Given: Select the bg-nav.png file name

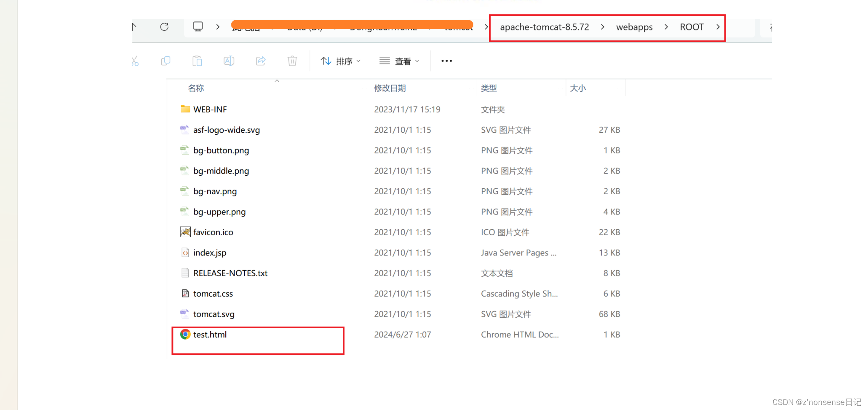Looking at the screenshot, I should point(215,191).
